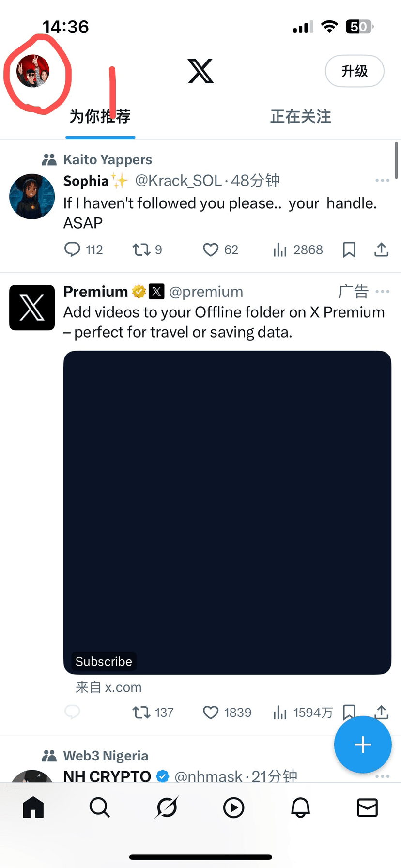401x868 pixels.
Task: Tap the Home icon in bottom bar
Action: (x=33, y=807)
